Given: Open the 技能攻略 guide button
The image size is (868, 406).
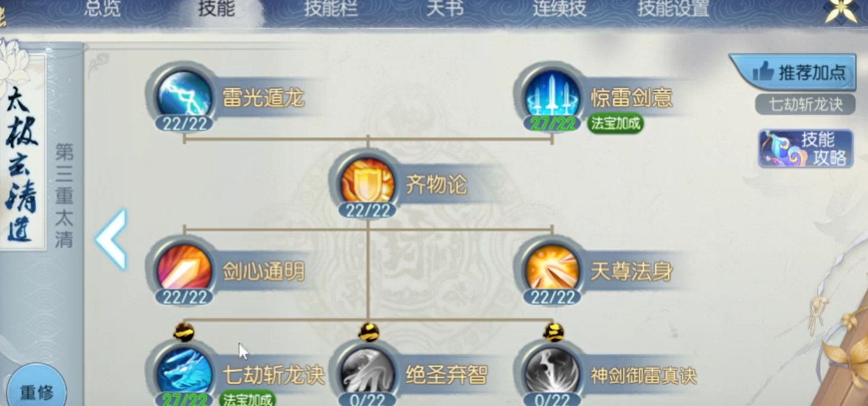Looking at the screenshot, I should click(805, 148).
